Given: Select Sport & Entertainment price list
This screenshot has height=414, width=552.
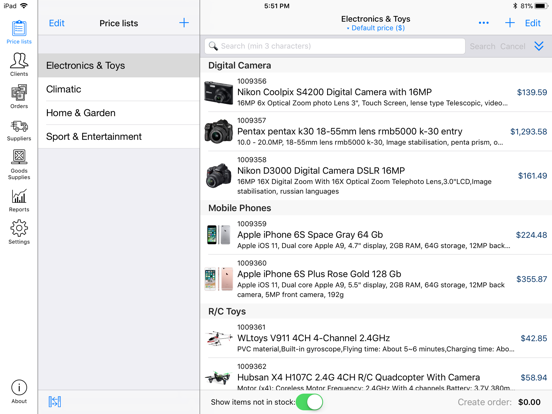Looking at the screenshot, I should click(119, 136).
